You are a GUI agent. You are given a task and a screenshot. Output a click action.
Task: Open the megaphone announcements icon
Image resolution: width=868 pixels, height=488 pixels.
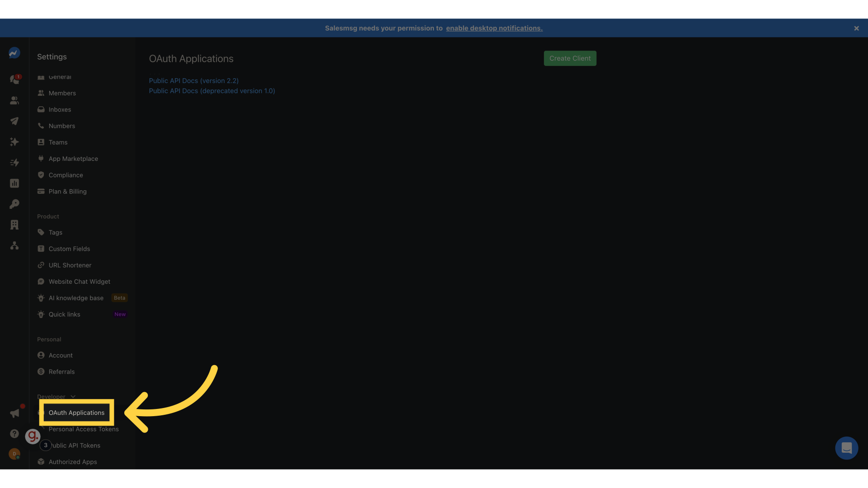click(15, 413)
